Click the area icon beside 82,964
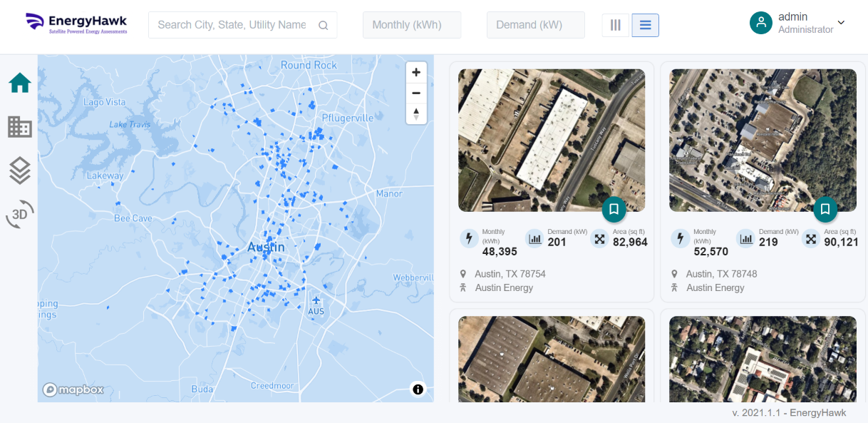This screenshot has width=868, height=423. [600, 238]
